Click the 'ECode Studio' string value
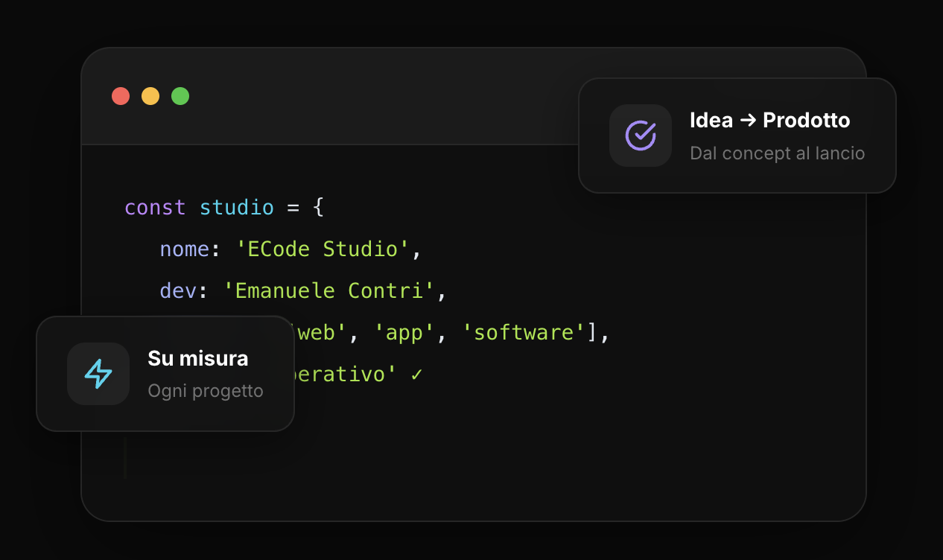Viewport: 943px width, 560px height. [323, 249]
